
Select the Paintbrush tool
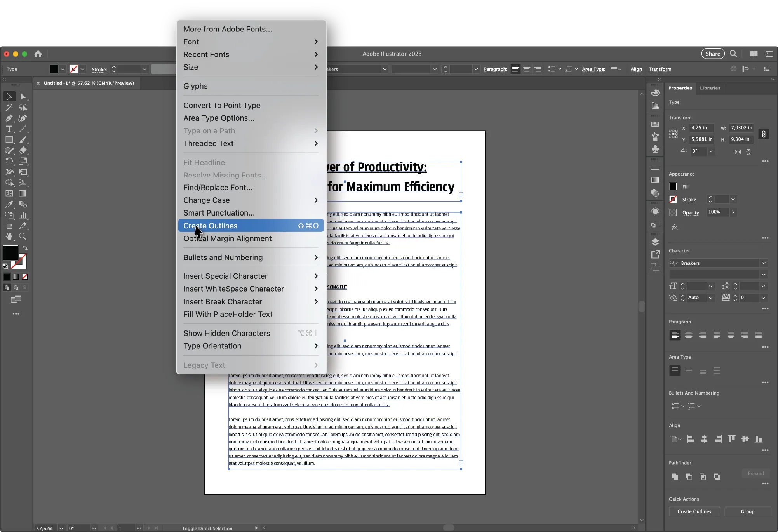(x=23, y=140)
